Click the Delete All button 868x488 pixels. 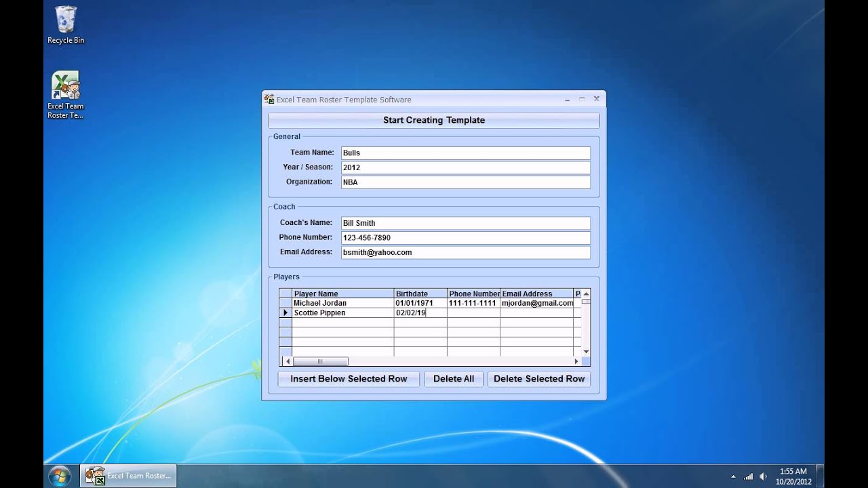click(x=454, y=379)
